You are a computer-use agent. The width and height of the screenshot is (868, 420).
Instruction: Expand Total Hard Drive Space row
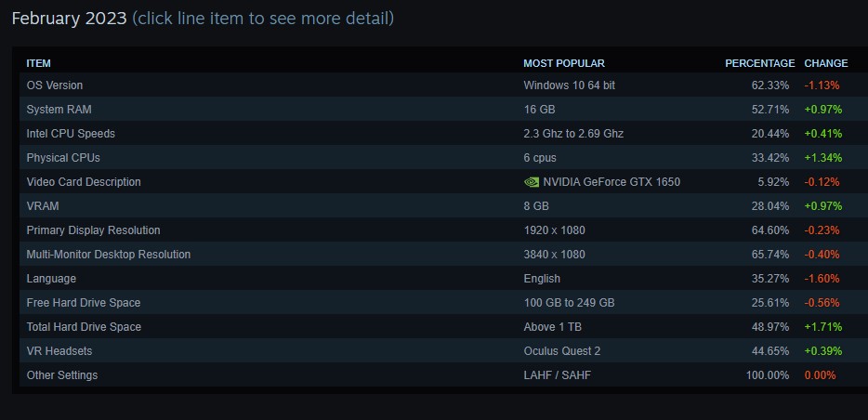pos(84,327)
